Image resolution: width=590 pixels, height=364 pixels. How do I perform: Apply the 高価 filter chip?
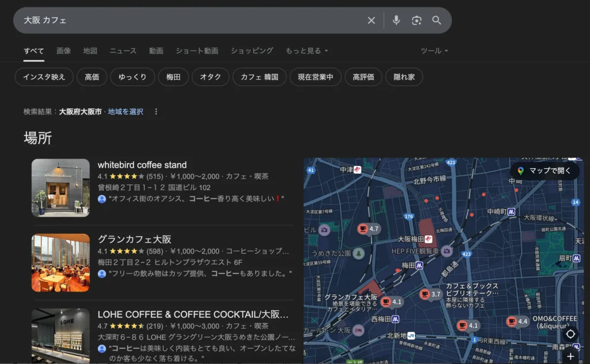pos(92,77)
